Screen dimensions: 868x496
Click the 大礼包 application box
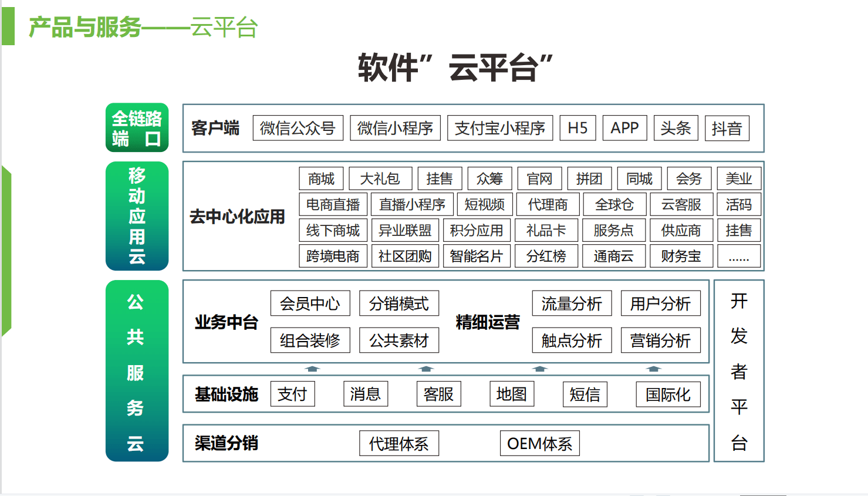pos(380,178)
